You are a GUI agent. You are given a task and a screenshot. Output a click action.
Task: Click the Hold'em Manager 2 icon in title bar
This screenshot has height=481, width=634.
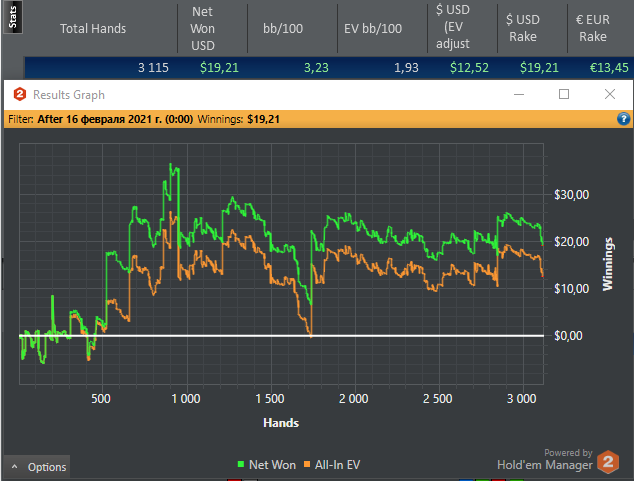19,95
